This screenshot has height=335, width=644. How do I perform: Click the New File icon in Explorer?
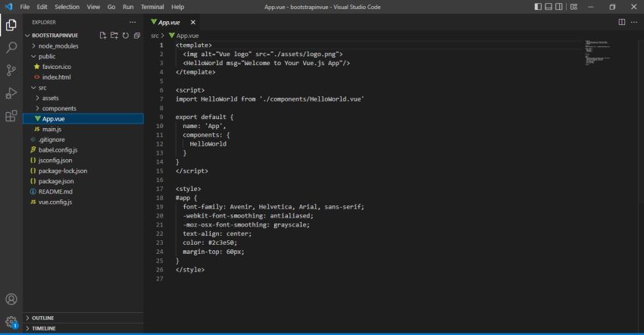coord(103,36)
